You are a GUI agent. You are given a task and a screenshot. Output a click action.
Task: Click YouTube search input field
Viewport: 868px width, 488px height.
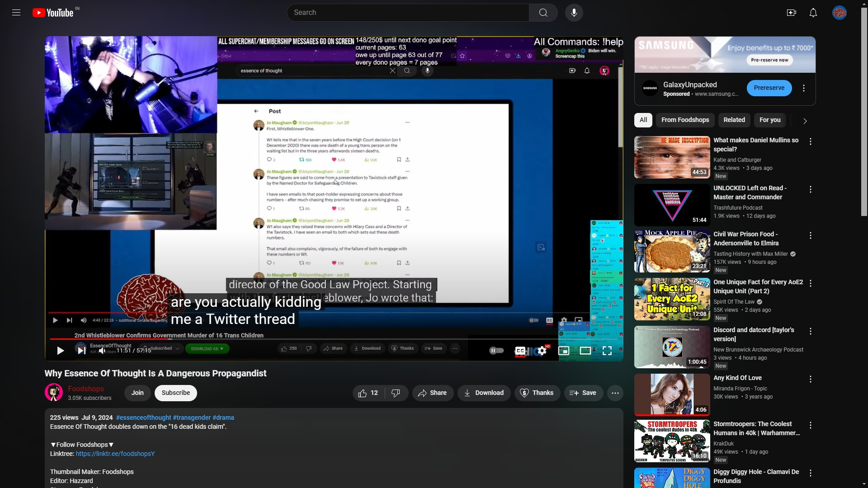coord(408,12)
